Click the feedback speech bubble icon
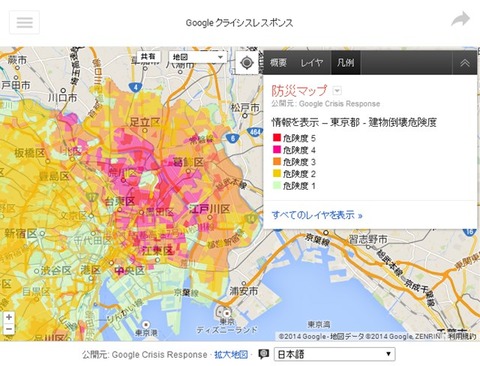Viewport: 480px width, 366px height. (264, 354)
